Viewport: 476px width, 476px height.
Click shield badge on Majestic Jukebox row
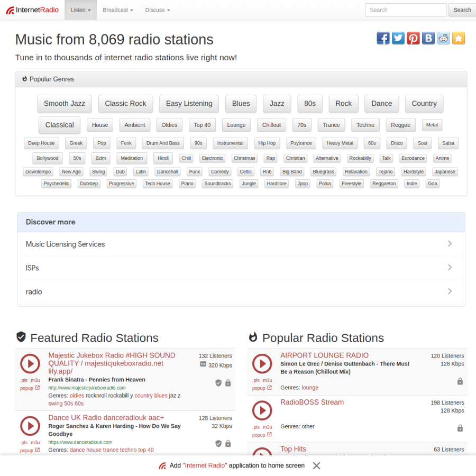(x=218, y=383)
